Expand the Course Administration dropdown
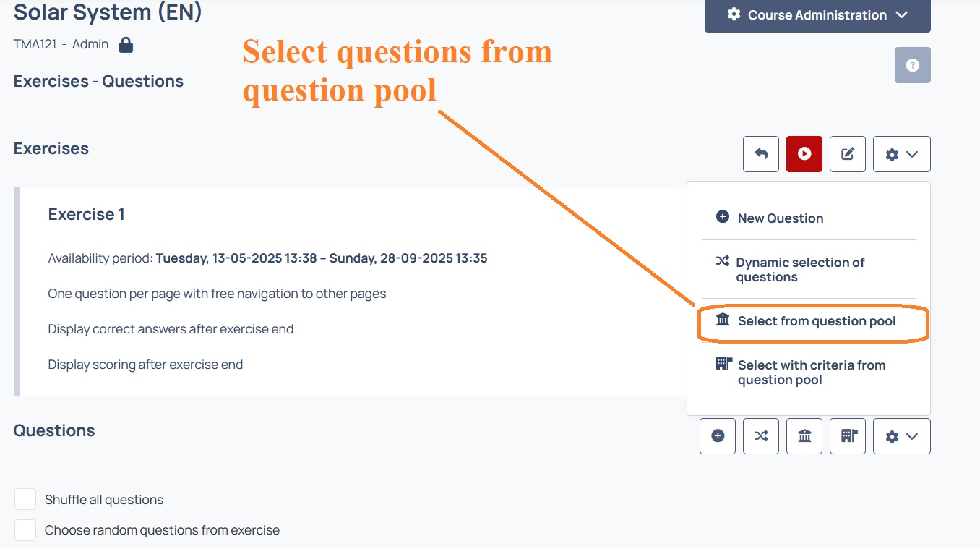The image size is (980, 549). pyautogui.click(x=817, y=15)
